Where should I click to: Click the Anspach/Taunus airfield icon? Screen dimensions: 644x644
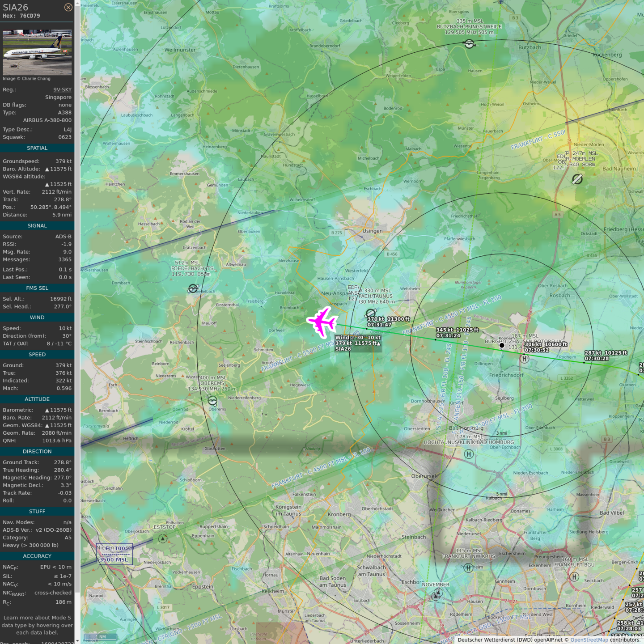tap(370, 314)
